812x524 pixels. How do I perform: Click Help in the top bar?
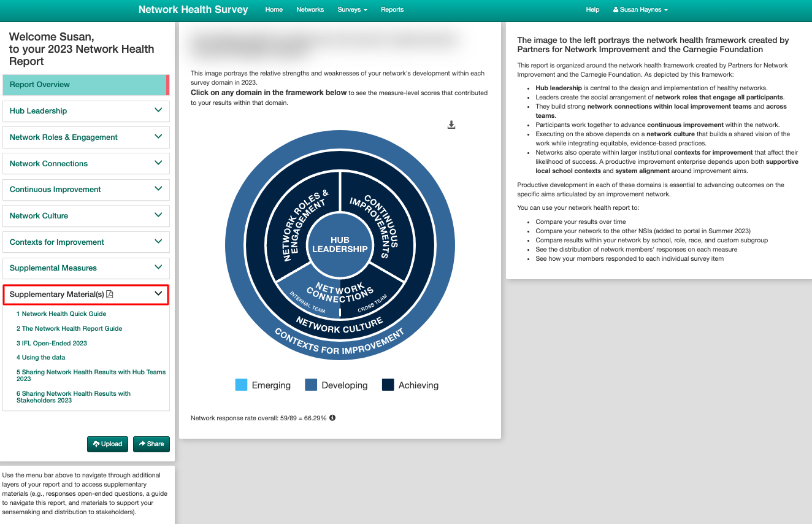click(592, 10)
